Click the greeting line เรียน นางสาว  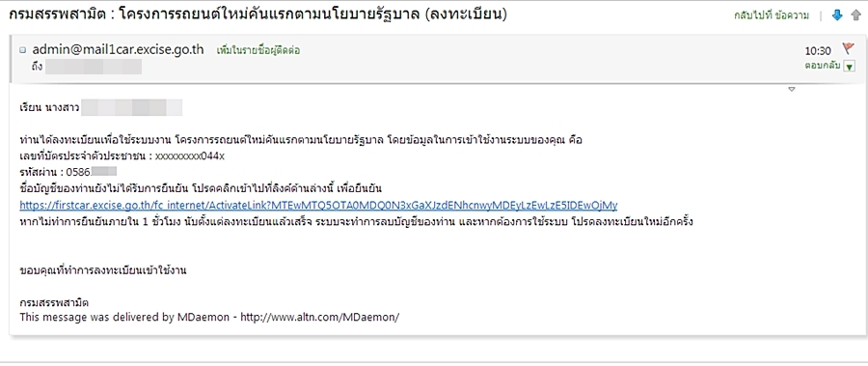click(100, 107)
